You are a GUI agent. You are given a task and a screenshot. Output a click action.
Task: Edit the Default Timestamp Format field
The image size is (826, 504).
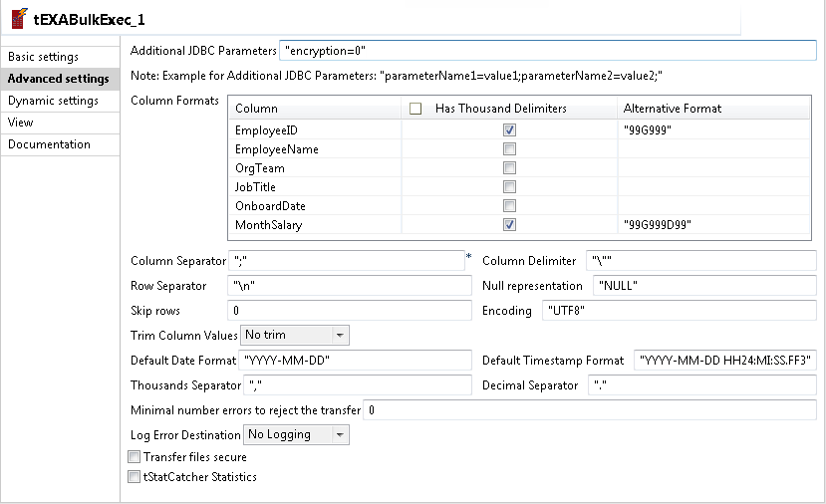point(724,361)
